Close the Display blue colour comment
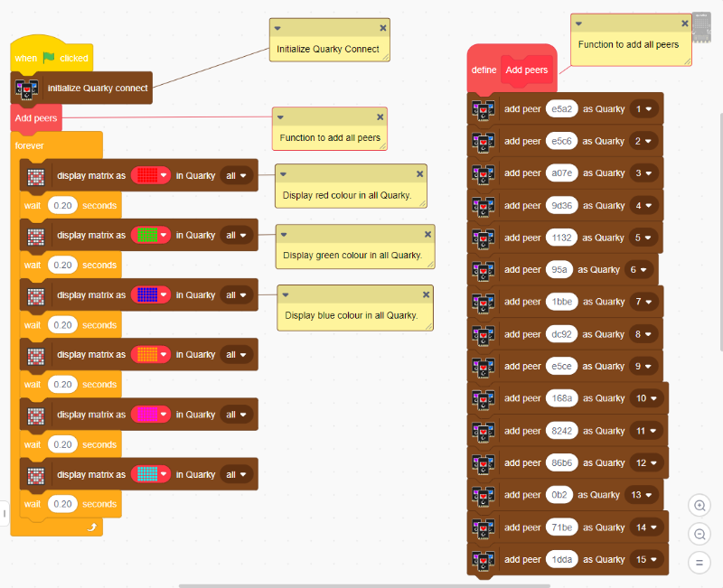723x588 pixels. [426, 294]
